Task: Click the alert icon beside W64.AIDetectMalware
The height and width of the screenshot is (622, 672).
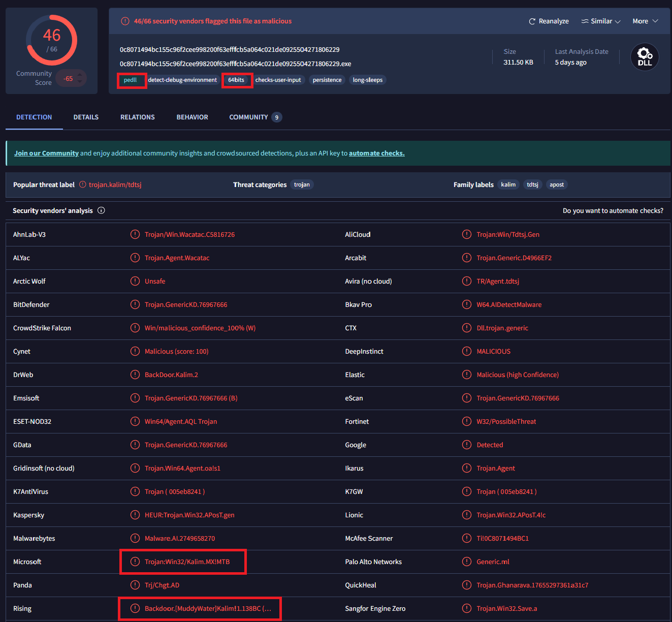Action: pyautogui.click(x=467, y=304)
